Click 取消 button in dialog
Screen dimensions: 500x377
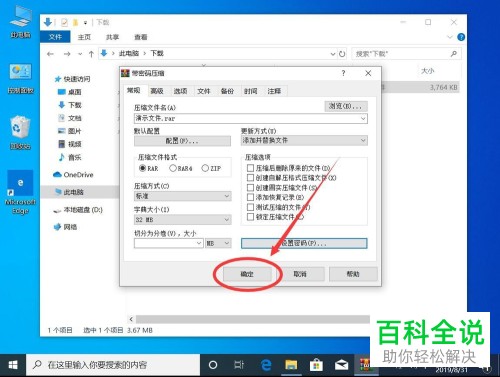pyautogui.click(x=300, y=274)
